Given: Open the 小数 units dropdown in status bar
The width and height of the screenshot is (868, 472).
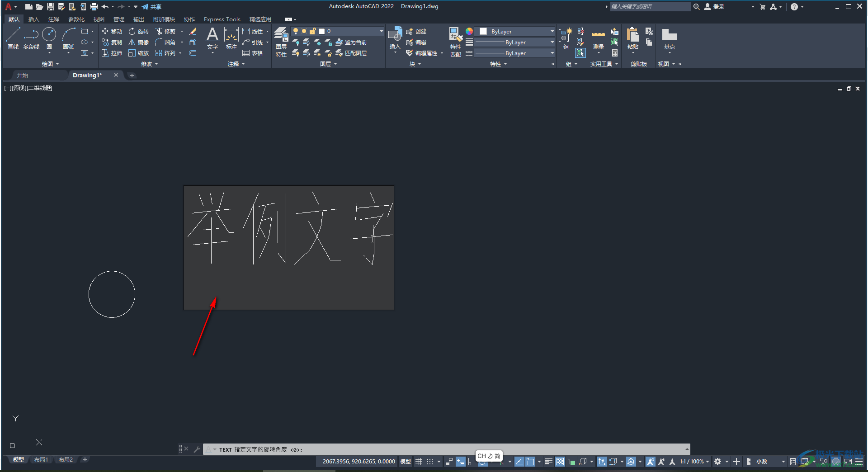Looking at the screenshot, I should [x=770, y=462].
